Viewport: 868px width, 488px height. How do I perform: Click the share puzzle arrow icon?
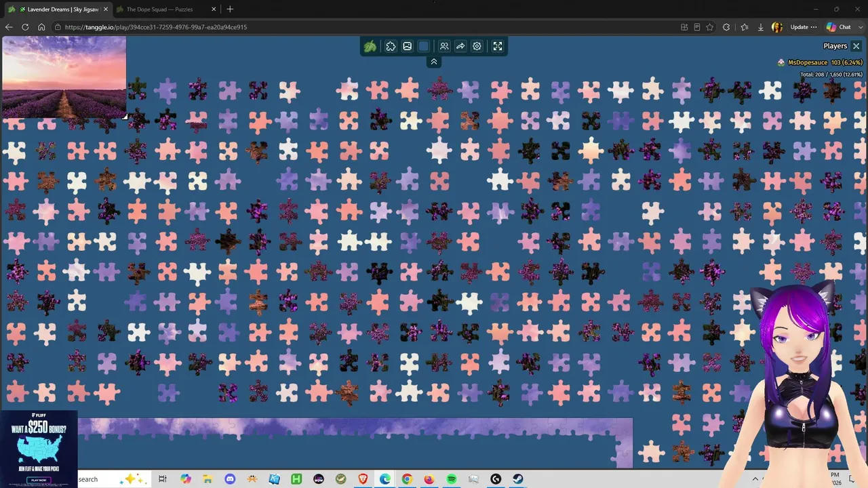(460, 46)
